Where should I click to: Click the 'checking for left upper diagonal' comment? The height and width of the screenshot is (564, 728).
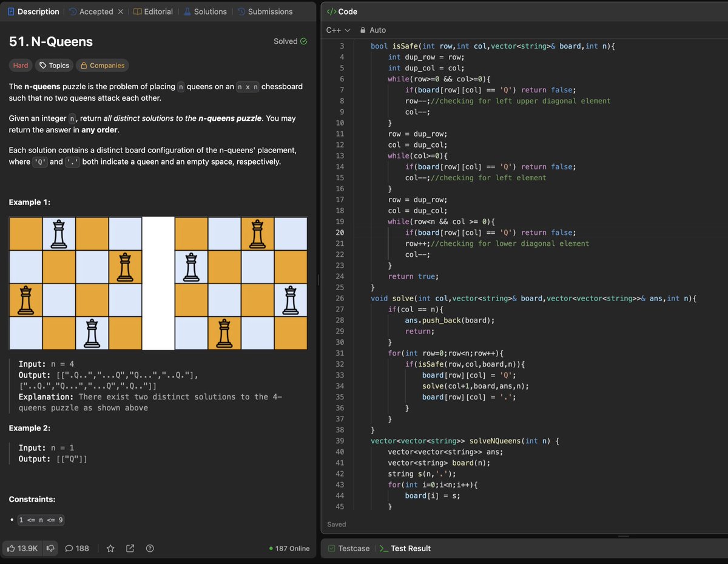(521, 101)
